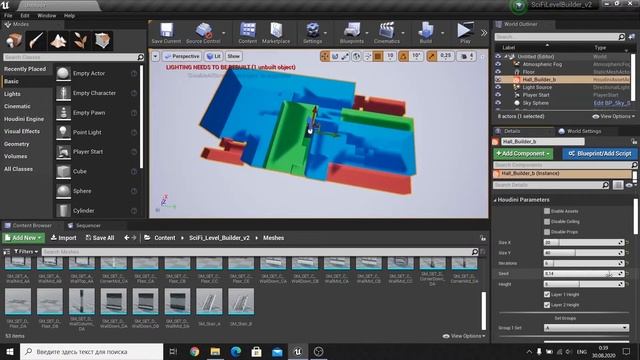Open View Options in Content Browser
The width and height of the screenshot is (640, 360).
(x=464, y=336)
